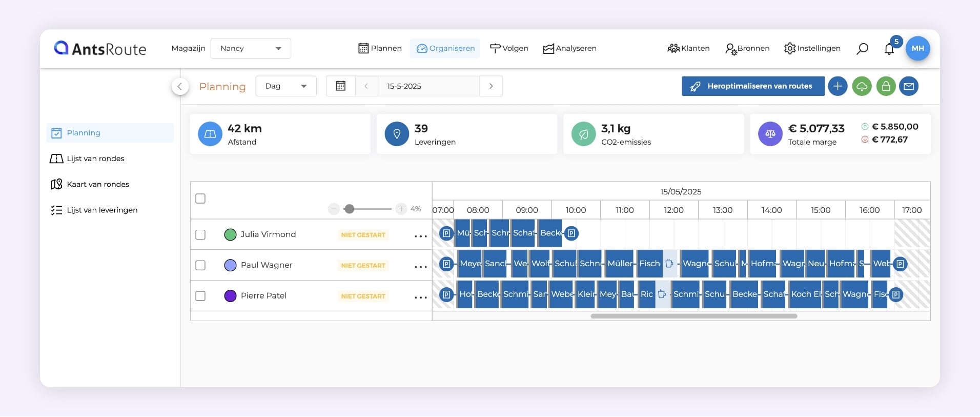Click Julia Virmond's green color dot
Viewport: 980px width, 417px height.
point(230,234)
